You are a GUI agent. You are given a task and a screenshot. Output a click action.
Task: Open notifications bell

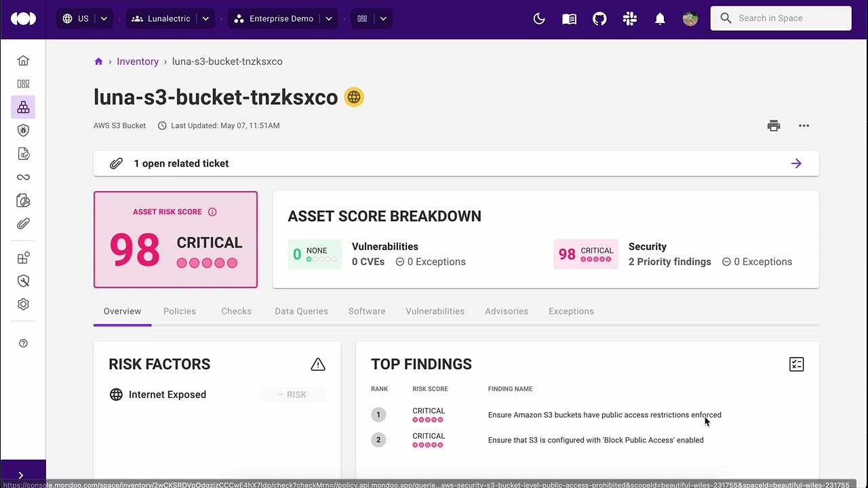click(x=660, y=19)
